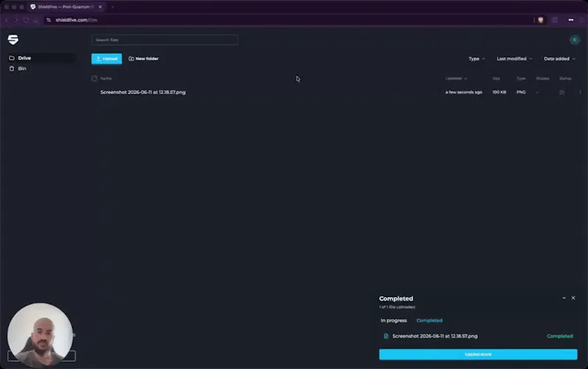
Task: Focus the Search files field
Action: click(164, 40)
